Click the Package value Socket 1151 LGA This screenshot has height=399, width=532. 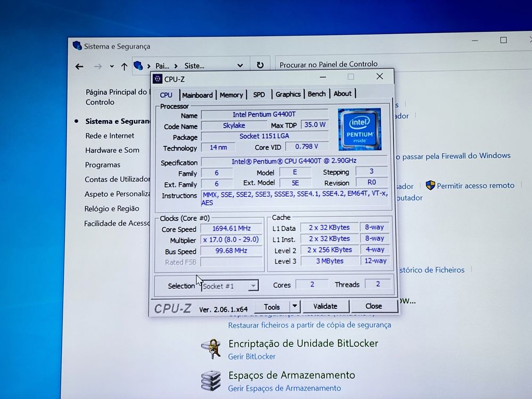(264, 136)
